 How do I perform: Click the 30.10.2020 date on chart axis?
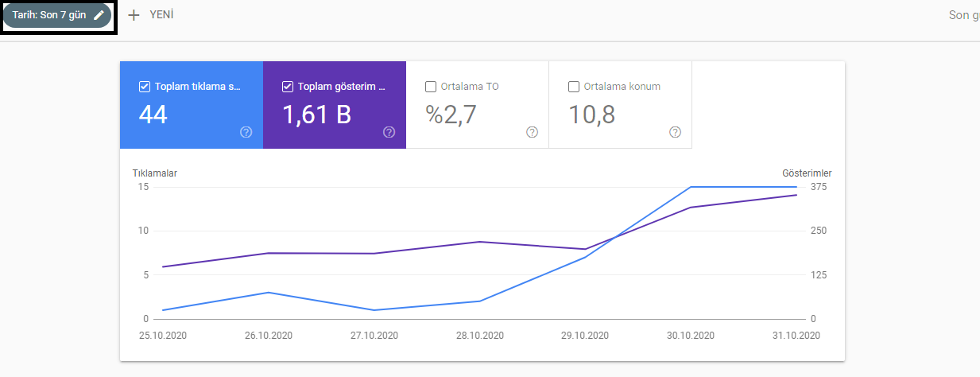(690, 335)
